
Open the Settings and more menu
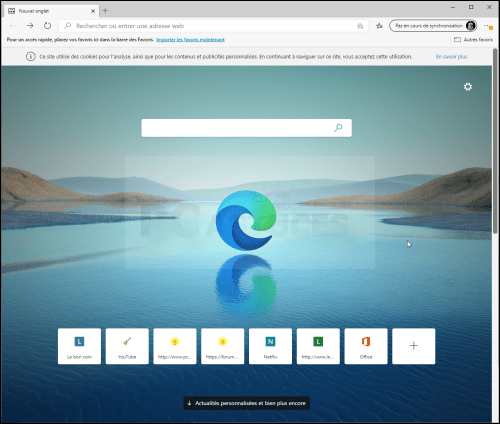click(488, 26)
